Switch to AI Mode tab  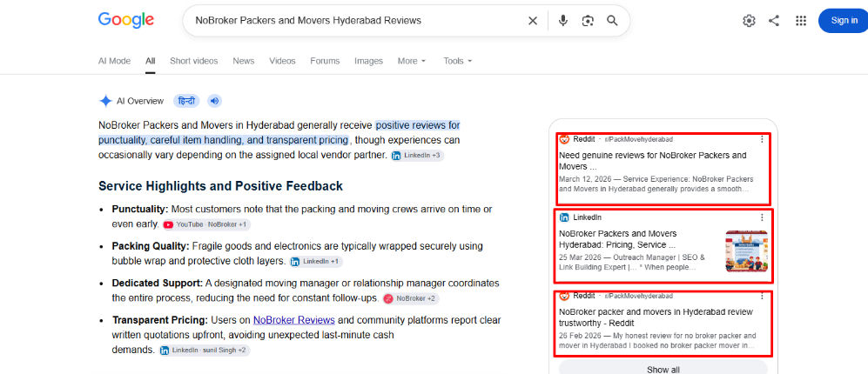[115, 61]
